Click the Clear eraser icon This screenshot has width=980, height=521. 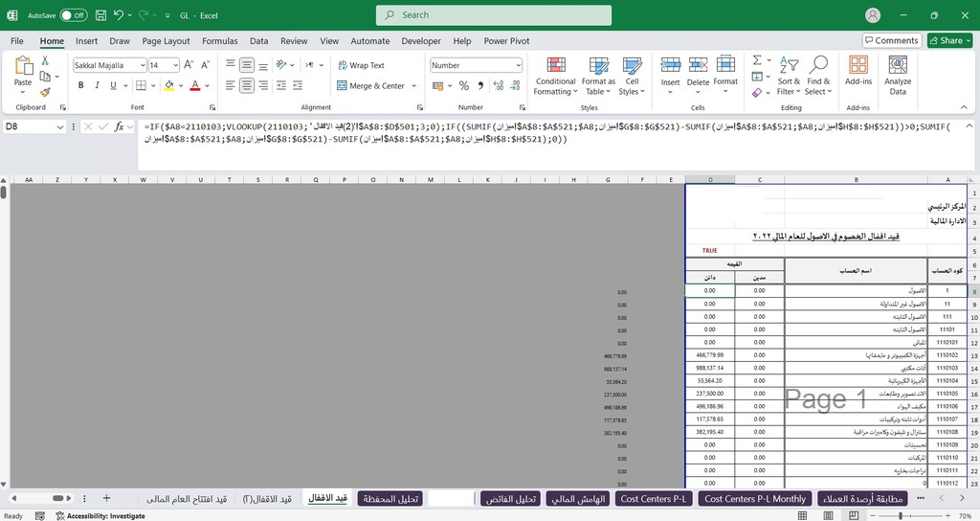pyautogui.click(x=757, y=93)
